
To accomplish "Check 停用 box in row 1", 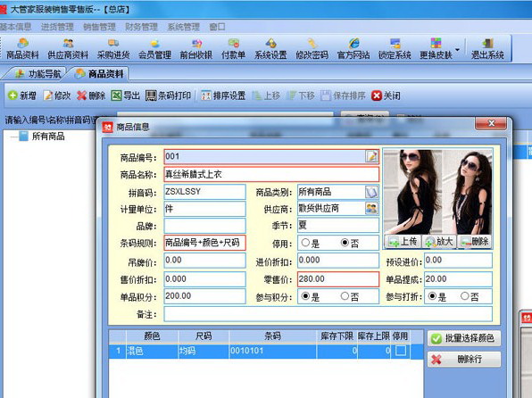I will (401, 351).
